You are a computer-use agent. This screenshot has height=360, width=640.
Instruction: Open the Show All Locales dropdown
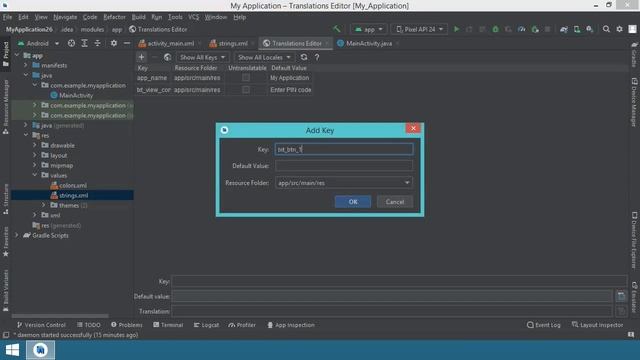pyautogui.click(x=264, y=57)
